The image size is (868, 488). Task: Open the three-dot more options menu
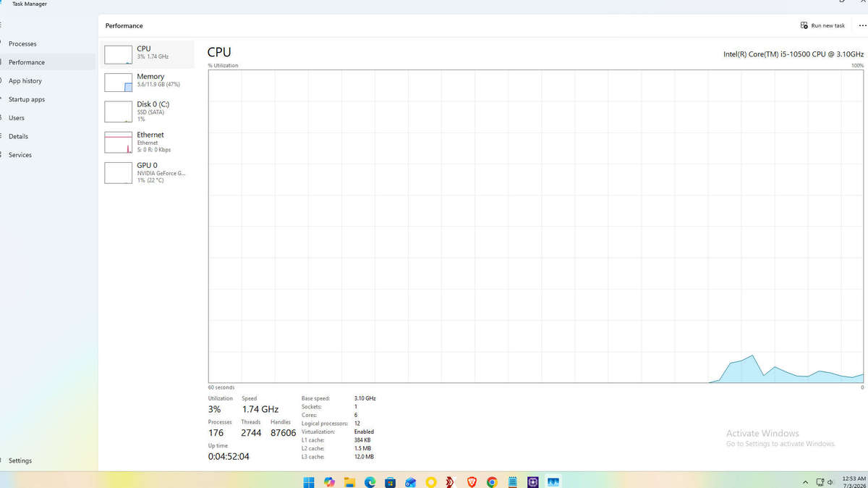861,25
